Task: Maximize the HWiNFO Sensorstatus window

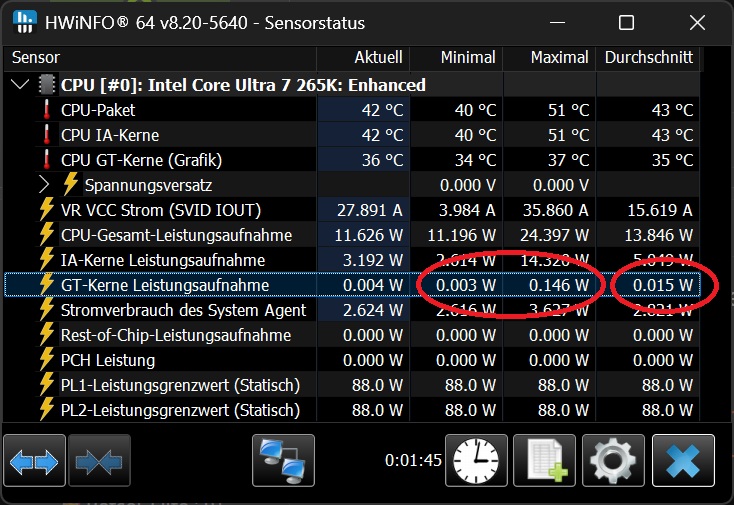Action: coord(626,22)
